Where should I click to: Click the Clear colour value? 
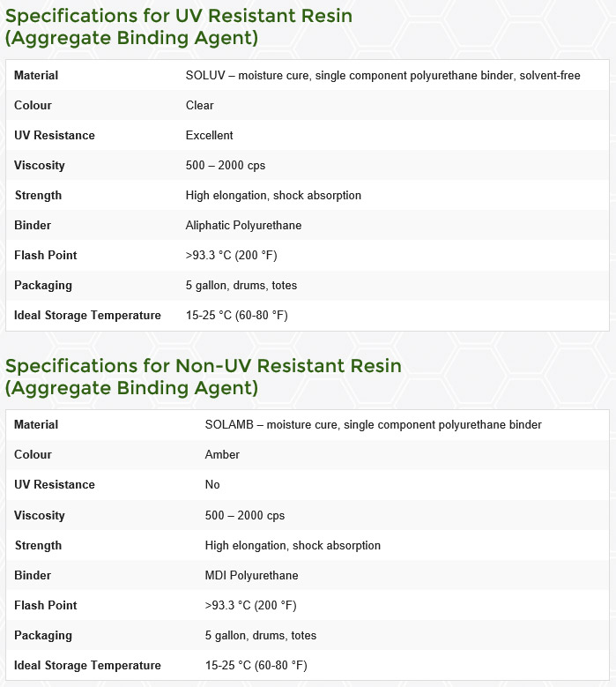[x=200, y=105]
